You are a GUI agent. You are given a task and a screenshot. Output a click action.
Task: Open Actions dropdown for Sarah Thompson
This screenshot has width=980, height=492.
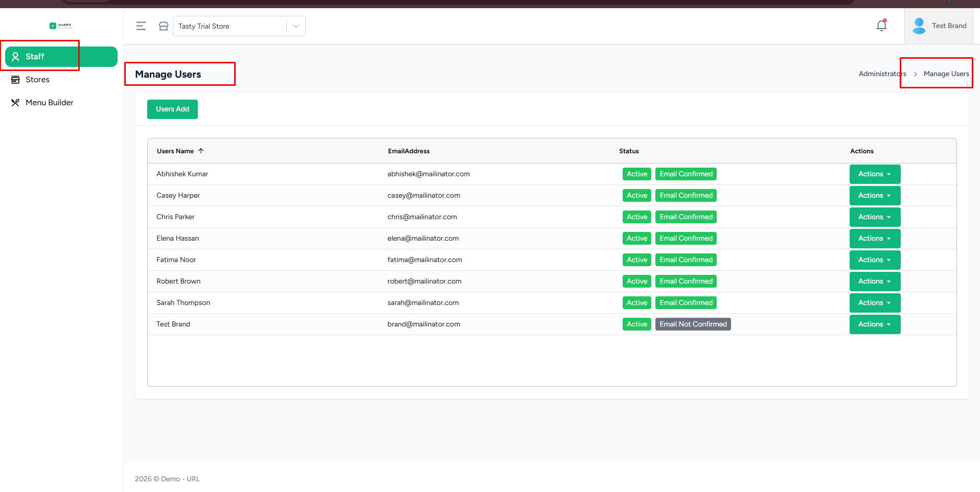pyautogui.click(x=874, y=303)
